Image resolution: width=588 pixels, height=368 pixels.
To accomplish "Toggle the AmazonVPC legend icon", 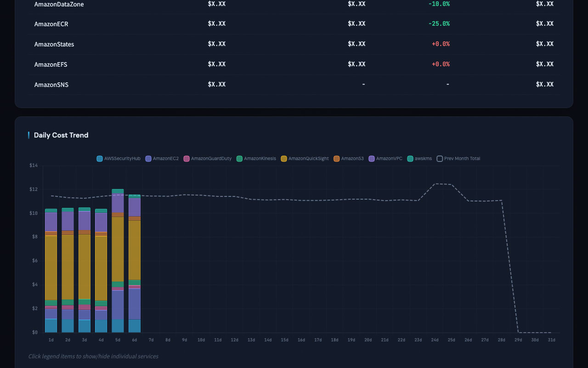I will 372,159.
